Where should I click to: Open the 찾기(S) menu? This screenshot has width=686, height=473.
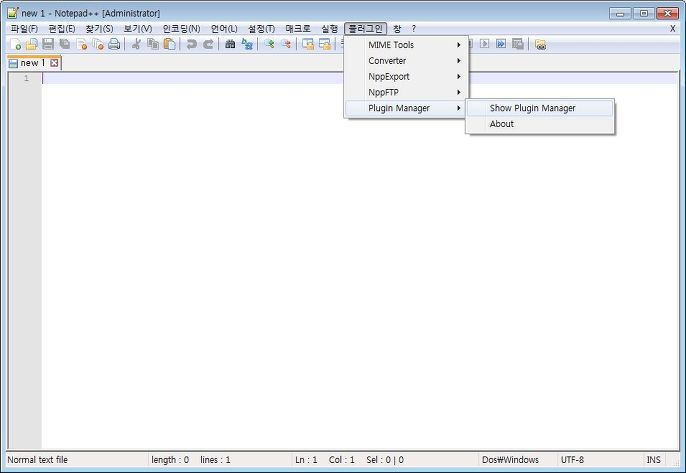[x=99, y=29]
